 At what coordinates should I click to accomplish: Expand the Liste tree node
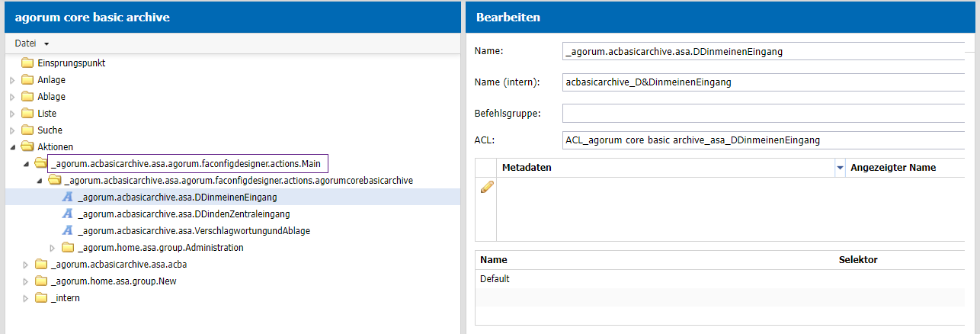tap(12, 113)
